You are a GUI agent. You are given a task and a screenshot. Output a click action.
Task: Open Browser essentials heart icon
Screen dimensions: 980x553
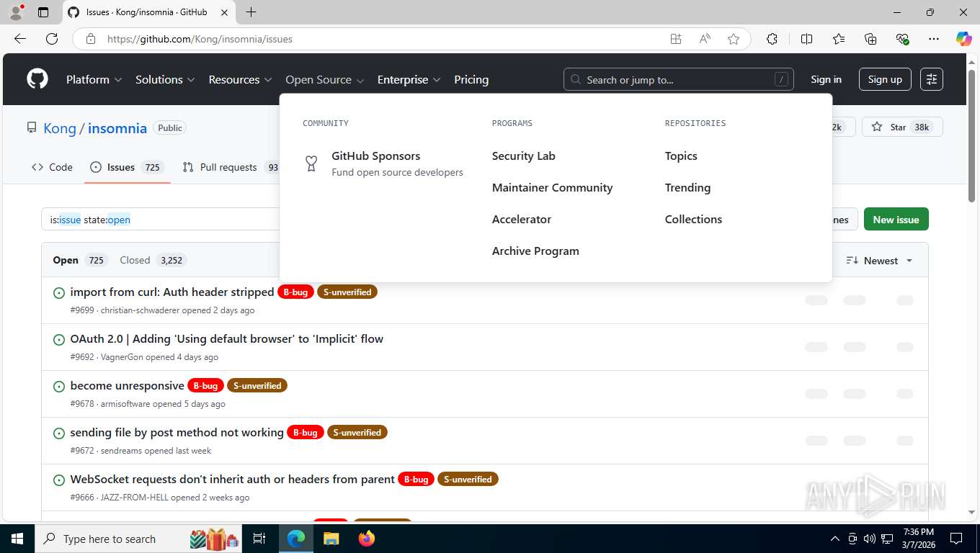click(902, 39)
